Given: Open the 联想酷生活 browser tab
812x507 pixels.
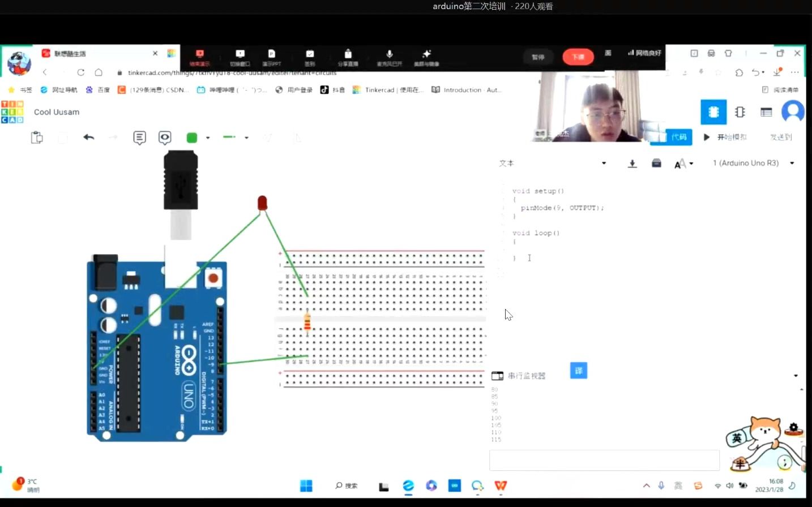Looking at the screenshot, I should pos(85,53).
